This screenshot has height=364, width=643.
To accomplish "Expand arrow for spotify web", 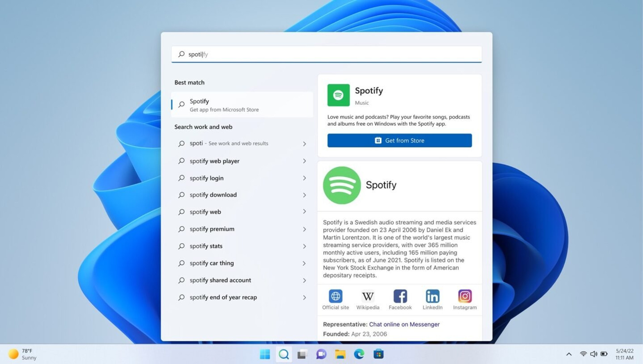I will pos(304,211).
